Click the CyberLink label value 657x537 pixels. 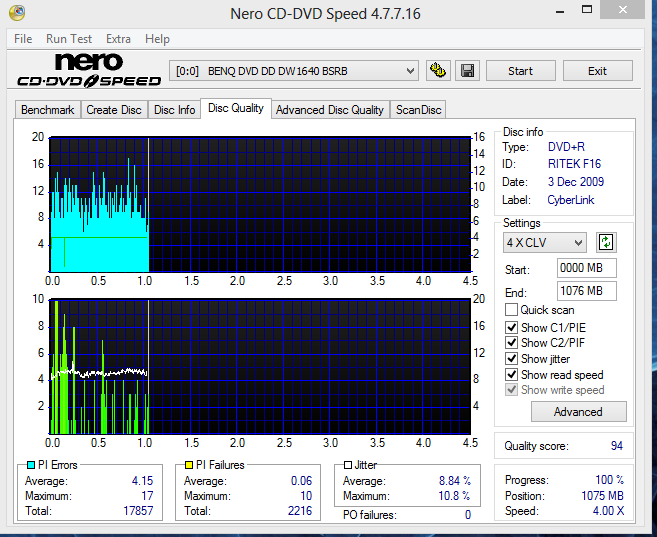(571, 200)
